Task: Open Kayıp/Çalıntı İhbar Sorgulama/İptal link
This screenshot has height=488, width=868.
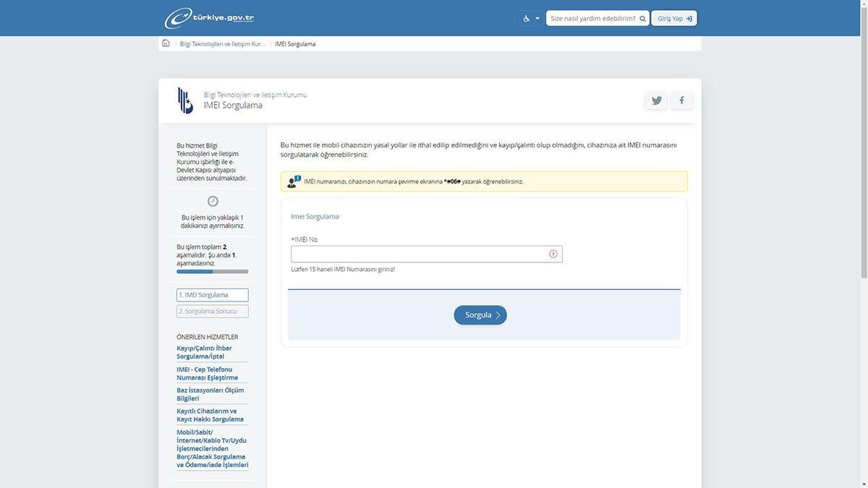Action: tap(206, 352)
